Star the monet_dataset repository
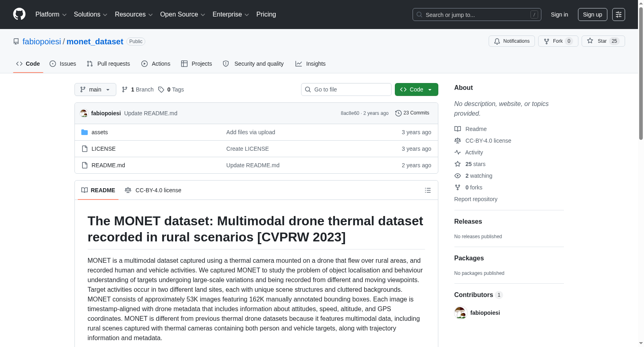Image resolution: width=644 pixels, height=347 pixels. click(603, 41)
